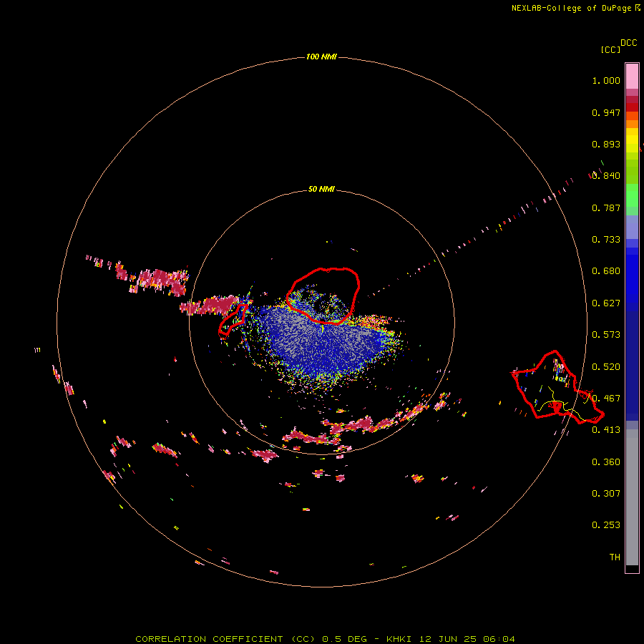
Task: Select the 0.680 scale value
Action: (x=606, y=271)
